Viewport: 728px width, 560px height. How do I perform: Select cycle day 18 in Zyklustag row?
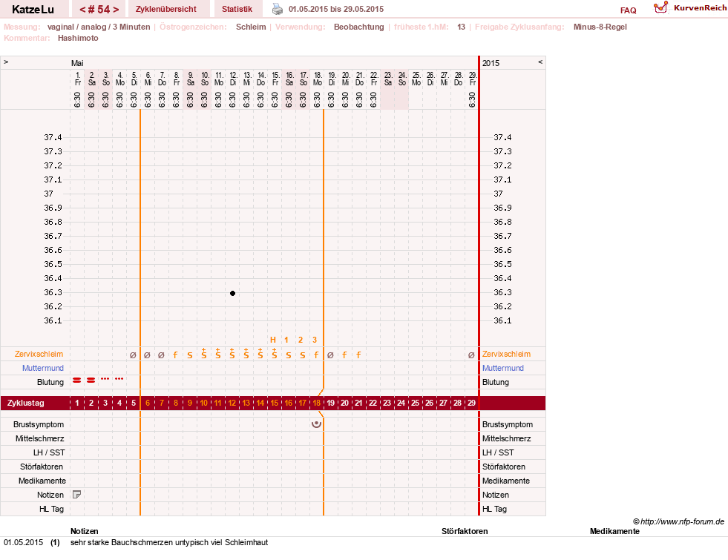coord(317,403)
